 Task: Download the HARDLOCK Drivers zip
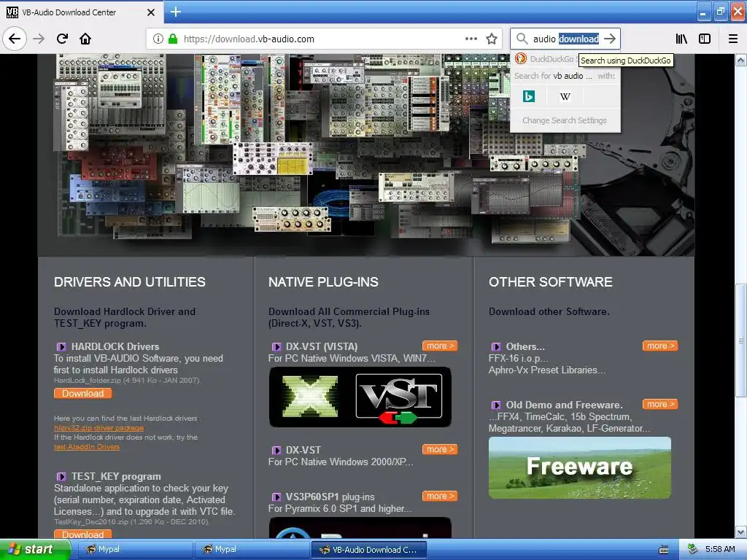pyautogui.click(x=83, y=393)
